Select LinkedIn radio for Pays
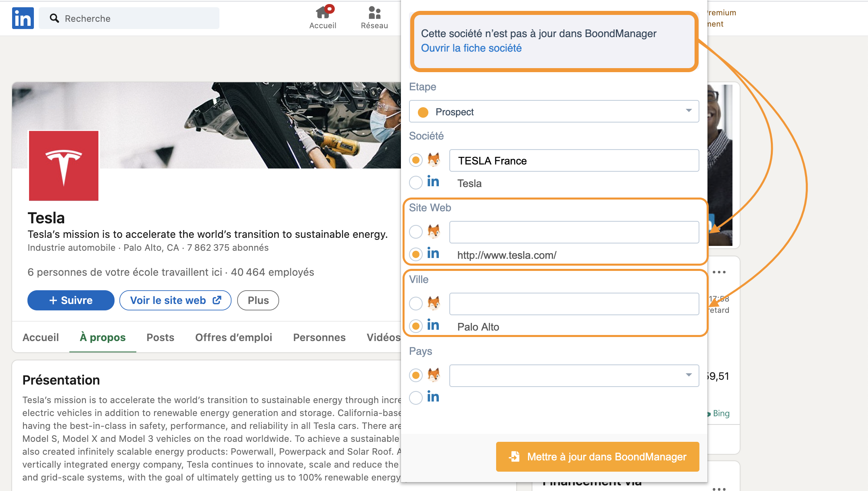This screenshot has height=491, width=868. [416, 398]
